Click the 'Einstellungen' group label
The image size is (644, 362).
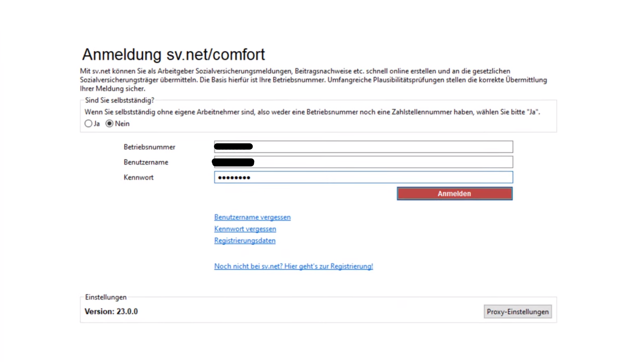[x=106, y=297]
